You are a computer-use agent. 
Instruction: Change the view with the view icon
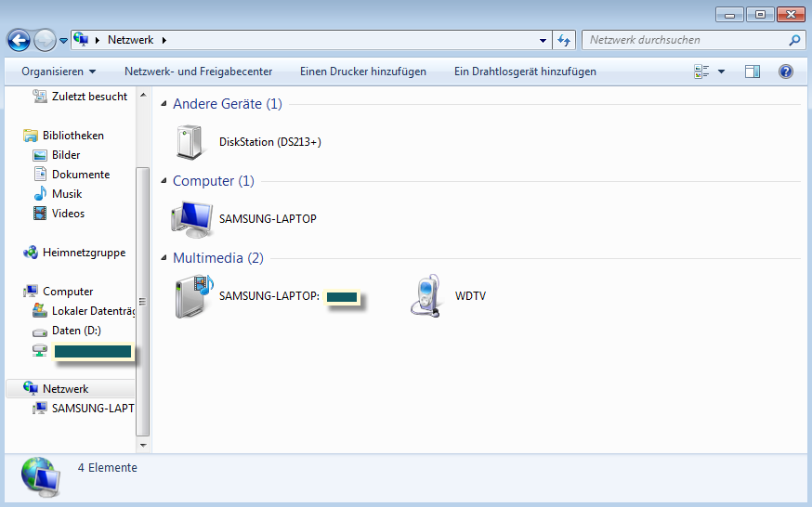(x=701, y=71)
